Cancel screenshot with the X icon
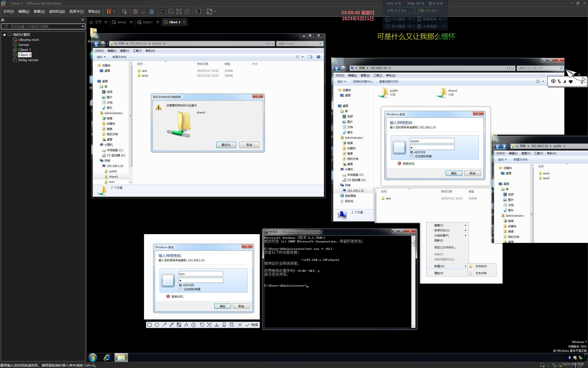The height and width of the screenshot is (368, 588). (x=240, y=325)
